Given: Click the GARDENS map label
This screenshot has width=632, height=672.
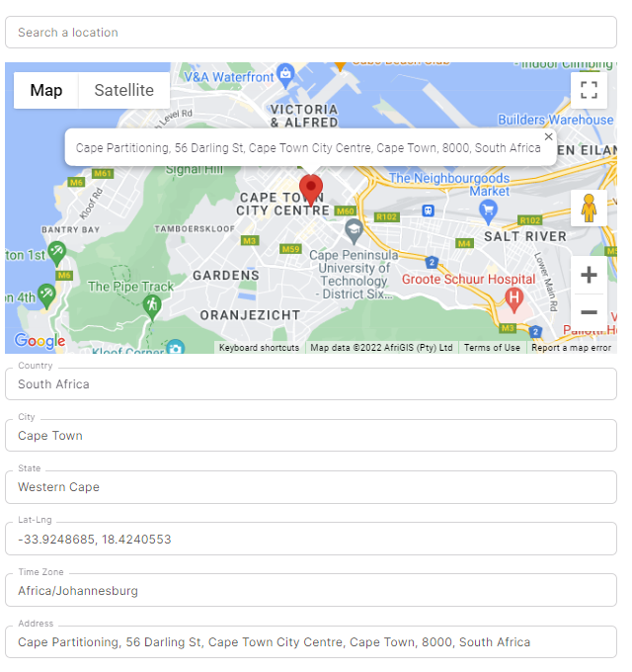Looking at the screenshot, I should [x=226, y=275].
